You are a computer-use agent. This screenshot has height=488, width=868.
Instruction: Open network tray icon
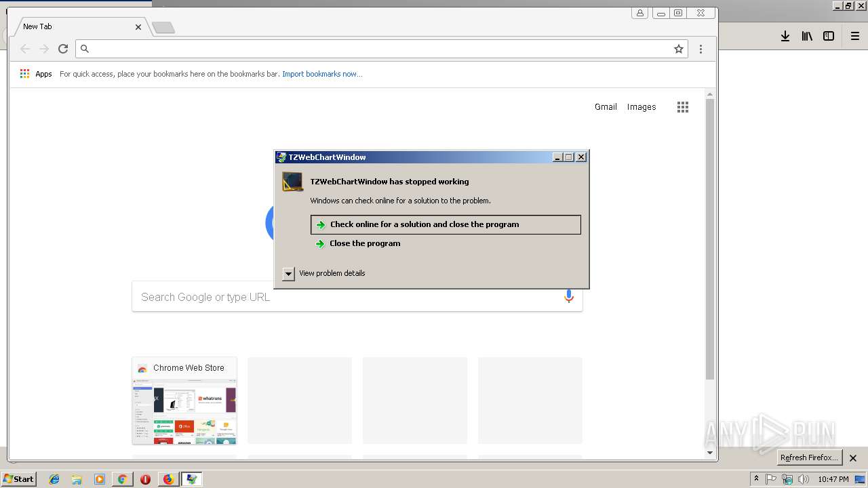(x=787, y=479)
